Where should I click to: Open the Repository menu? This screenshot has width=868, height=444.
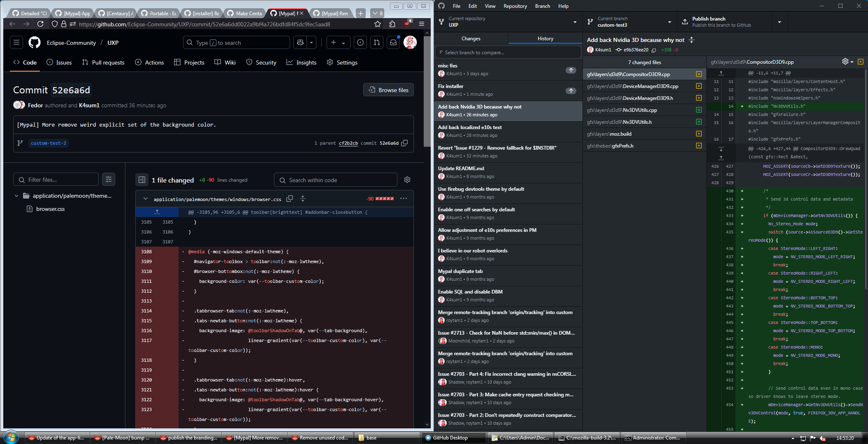pyautogui.click(x=515, y=6)
